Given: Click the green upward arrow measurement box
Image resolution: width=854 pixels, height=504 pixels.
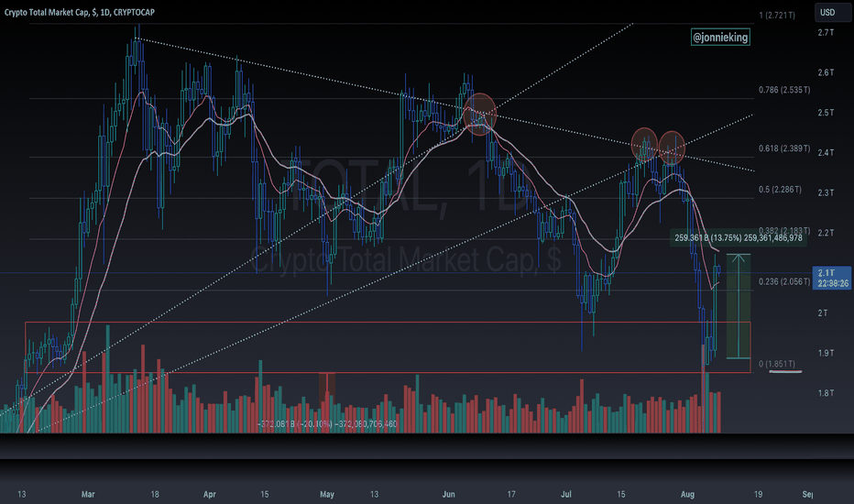Looking at the screenshot, I should 738,306.
